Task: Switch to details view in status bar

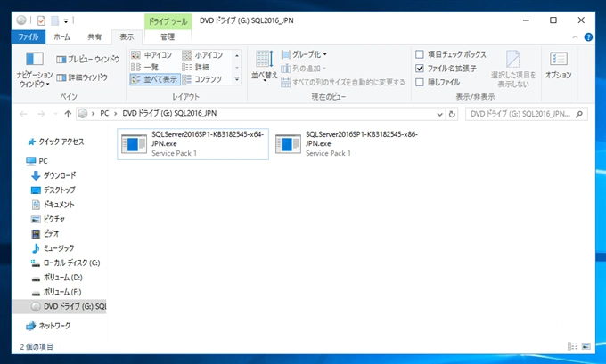Action: 572,346
